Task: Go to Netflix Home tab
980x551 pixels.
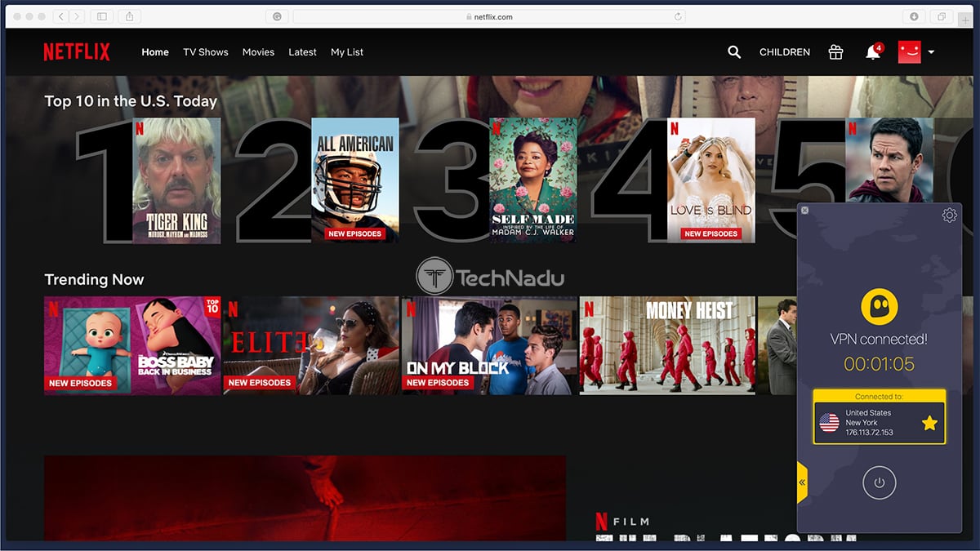Action: 155,52
